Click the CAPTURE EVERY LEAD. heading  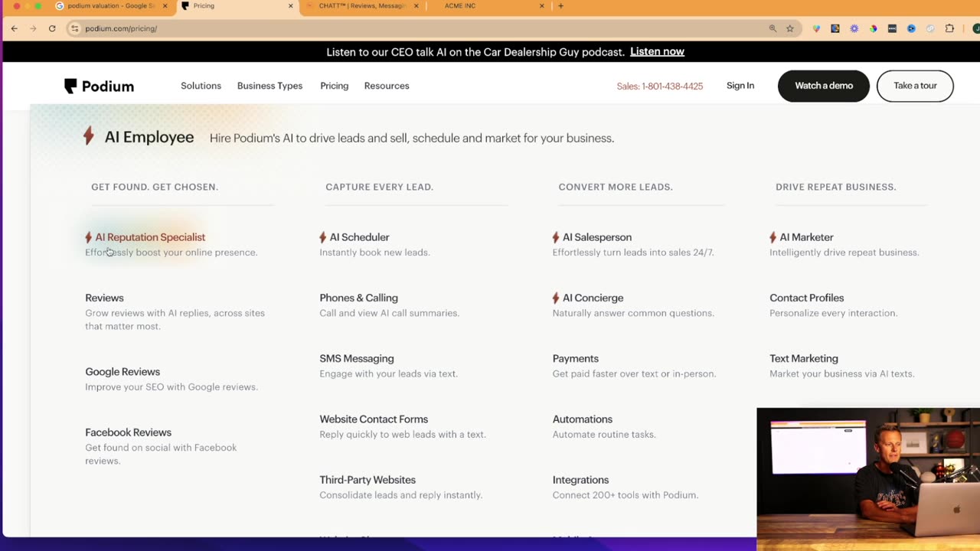(379, 187)
